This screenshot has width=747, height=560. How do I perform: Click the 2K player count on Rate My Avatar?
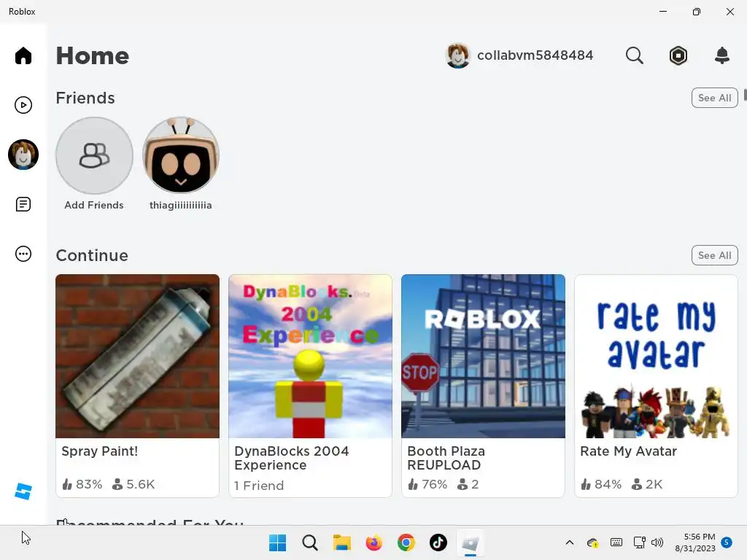tap(647, 484)
